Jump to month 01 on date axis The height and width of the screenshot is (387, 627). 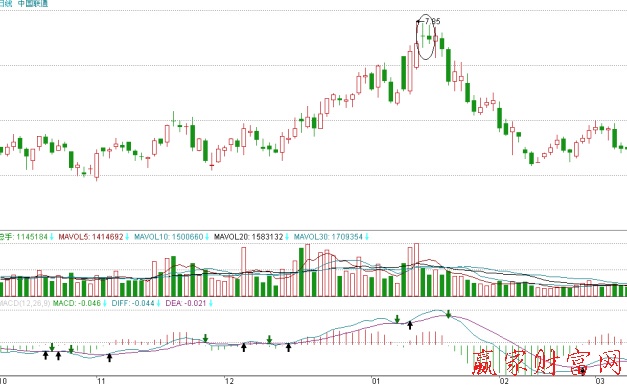[x=375, y=381]
